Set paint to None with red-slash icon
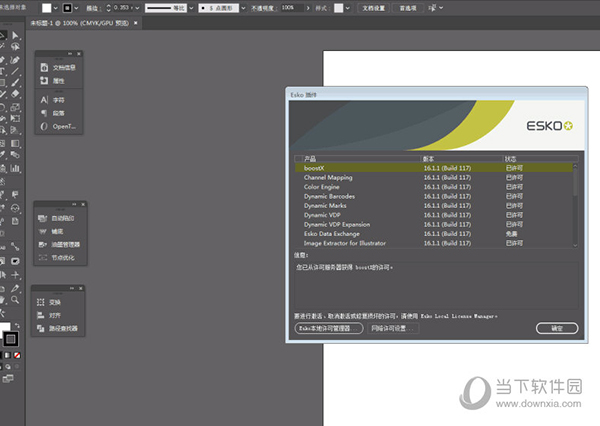The image size is (600, 426). click(x=17, y=355)
